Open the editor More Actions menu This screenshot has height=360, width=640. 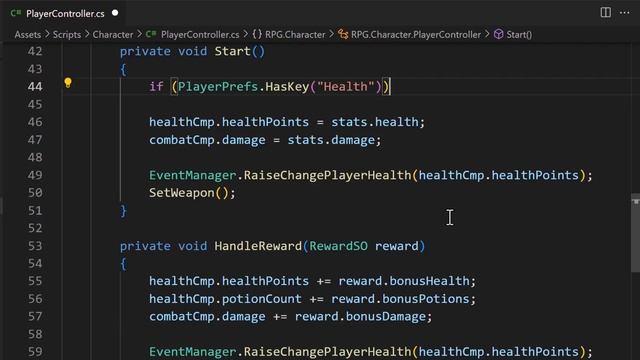624,13
